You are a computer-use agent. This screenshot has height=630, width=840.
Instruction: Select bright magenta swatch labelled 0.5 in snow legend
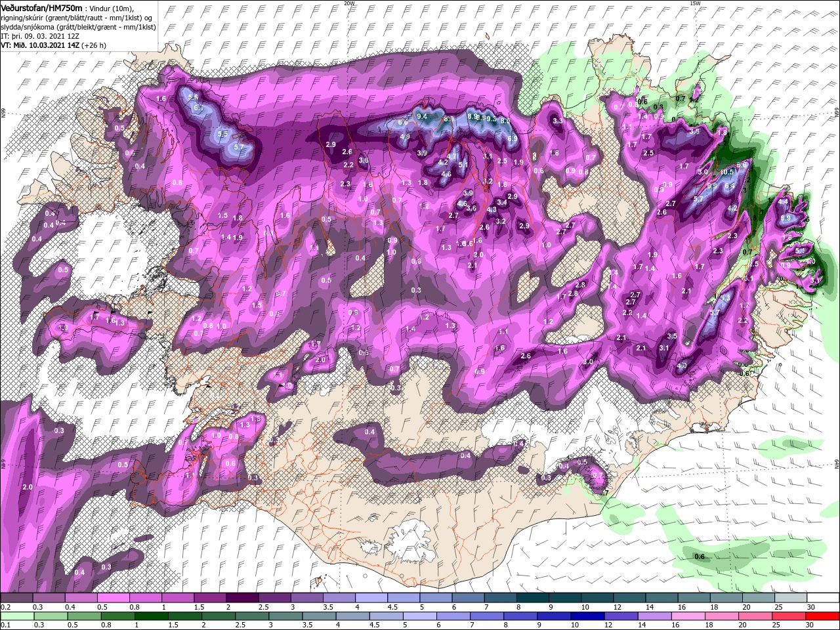click(114, 598)
